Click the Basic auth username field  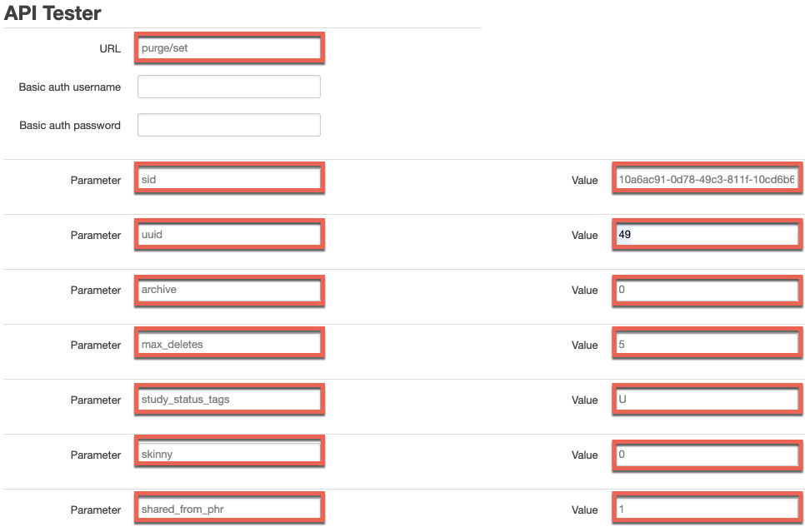[229, 87]
